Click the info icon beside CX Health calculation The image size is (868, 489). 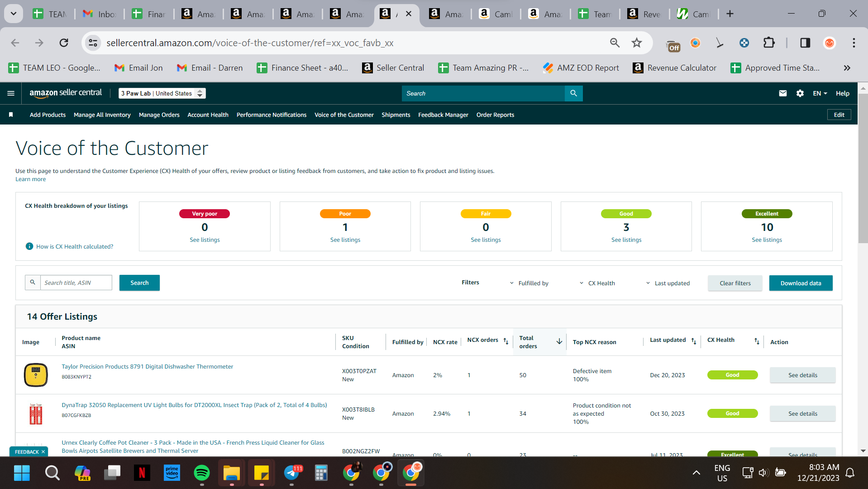(29, 246)
